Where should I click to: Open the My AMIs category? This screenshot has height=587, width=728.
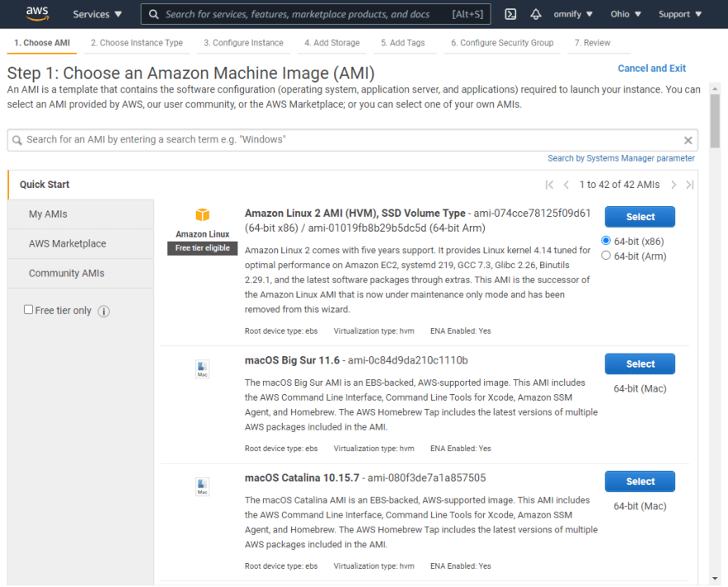tap(81, 214)
